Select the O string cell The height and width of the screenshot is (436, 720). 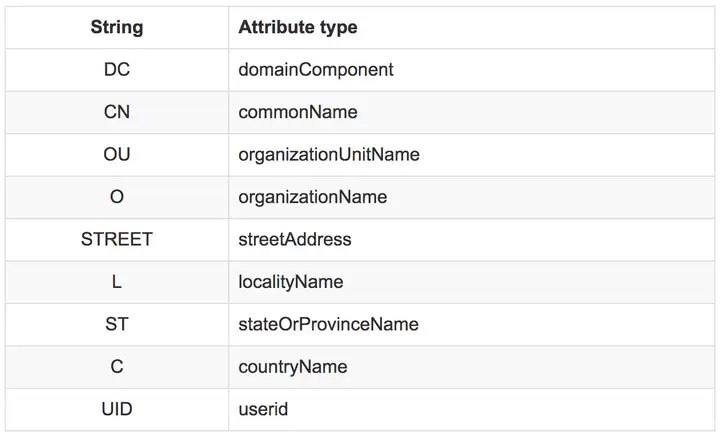click(117, 197)
